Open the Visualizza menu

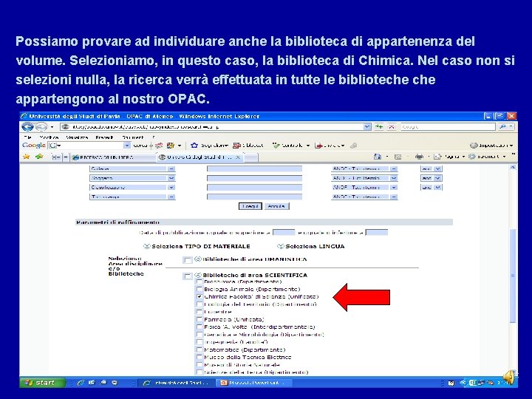tap(77, 137)
